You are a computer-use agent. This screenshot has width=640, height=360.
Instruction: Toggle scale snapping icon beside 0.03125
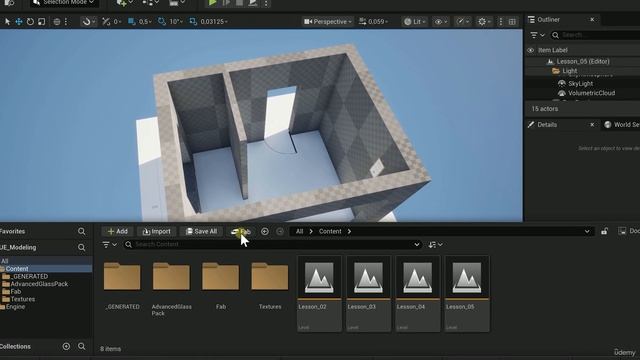click(x=193, y=22)
